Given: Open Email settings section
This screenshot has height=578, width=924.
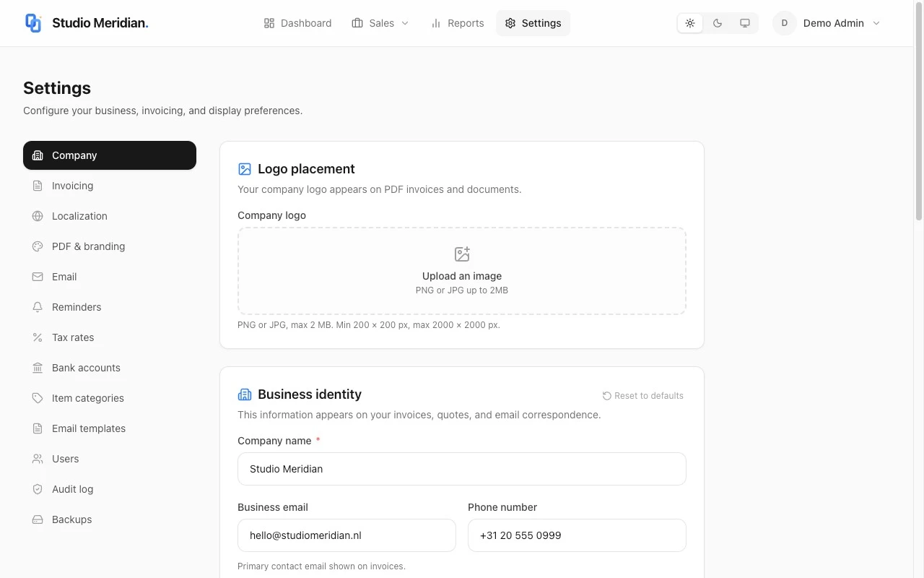Looking at the screenshot, I should [x=110, y=277].
